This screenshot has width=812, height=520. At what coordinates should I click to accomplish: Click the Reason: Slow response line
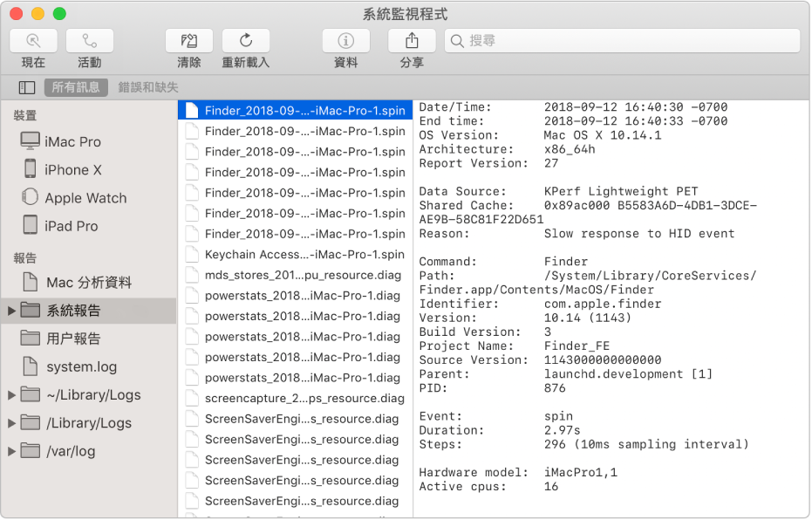(577, 234)
